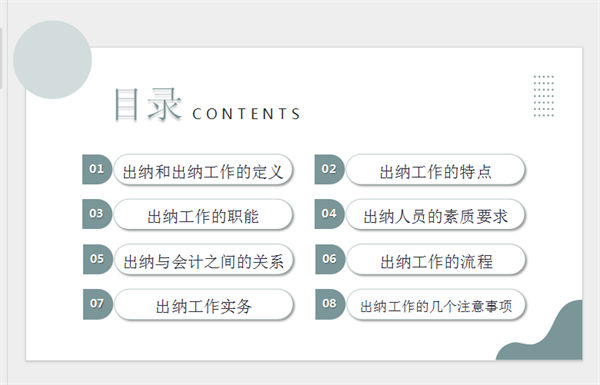Select the dotted grid decoration
Viewport: 600px width, 385px height.
click(544, 96)
